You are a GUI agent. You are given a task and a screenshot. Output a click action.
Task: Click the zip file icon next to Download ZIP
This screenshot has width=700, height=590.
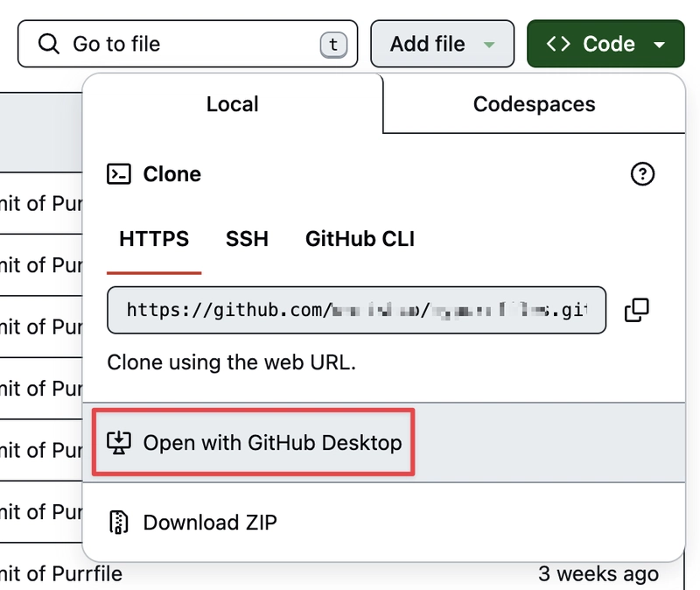click(119, 522)
